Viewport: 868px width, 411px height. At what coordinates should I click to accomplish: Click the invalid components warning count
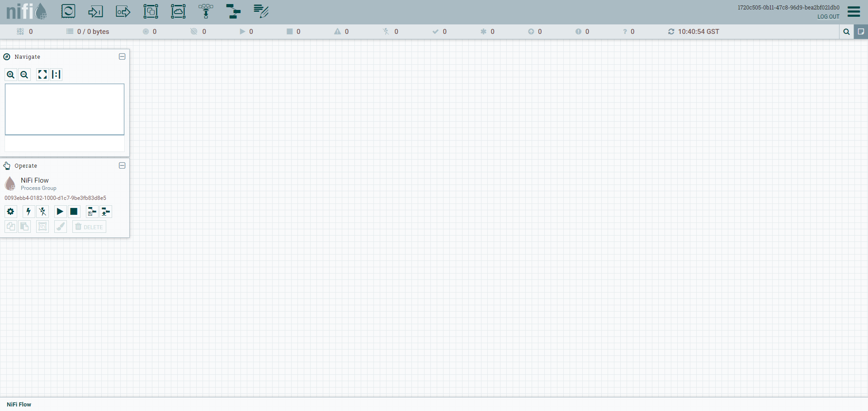coord(341,32)
